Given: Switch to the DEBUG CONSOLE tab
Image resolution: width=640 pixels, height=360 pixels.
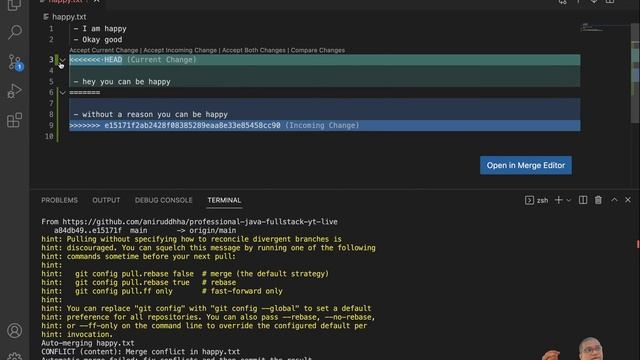Looking at the screenshot, I should click(163, 200).
